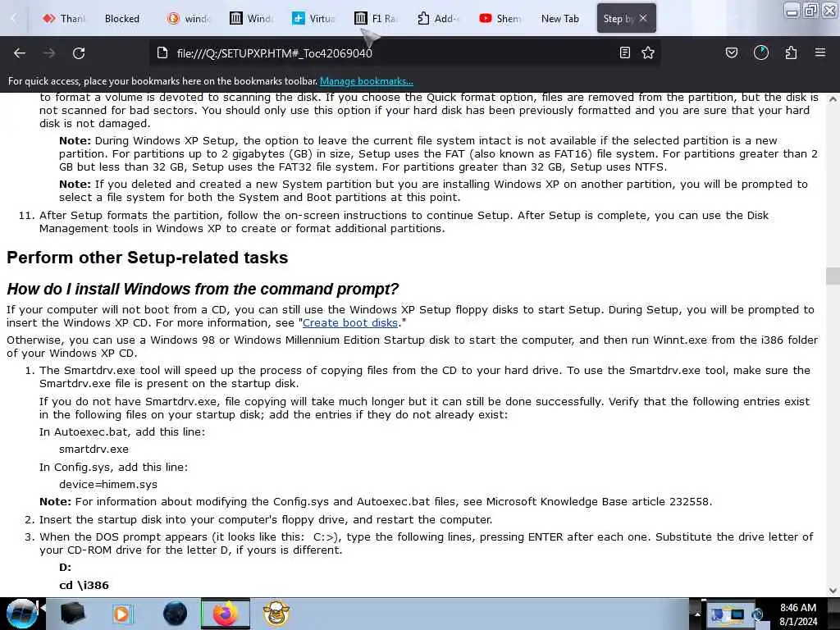Click the heading Perform other Setup-related tasks
The image size is (840, 630).
coord(148,258)
